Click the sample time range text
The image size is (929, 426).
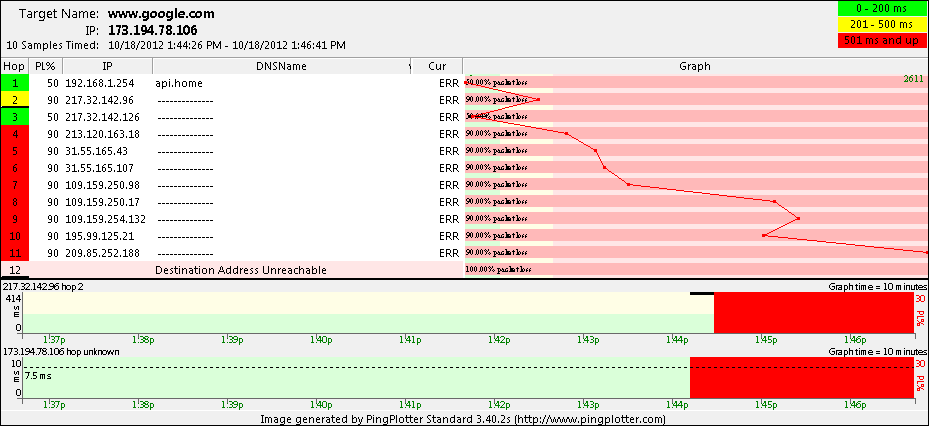[x=227, y=45]
